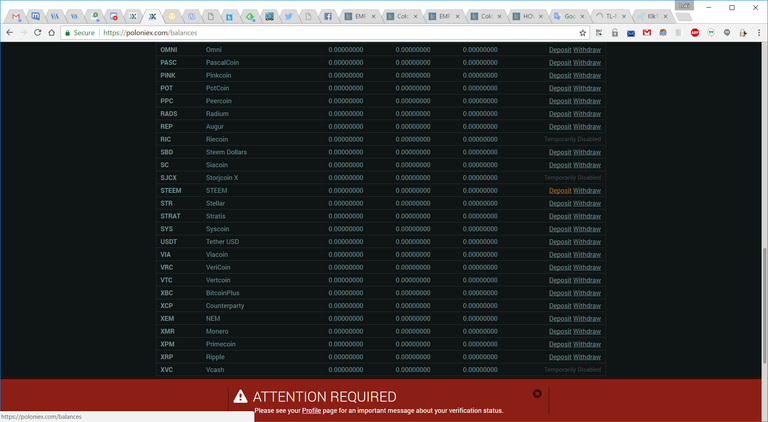Click Withdraw for POT

tap(587, 88)
